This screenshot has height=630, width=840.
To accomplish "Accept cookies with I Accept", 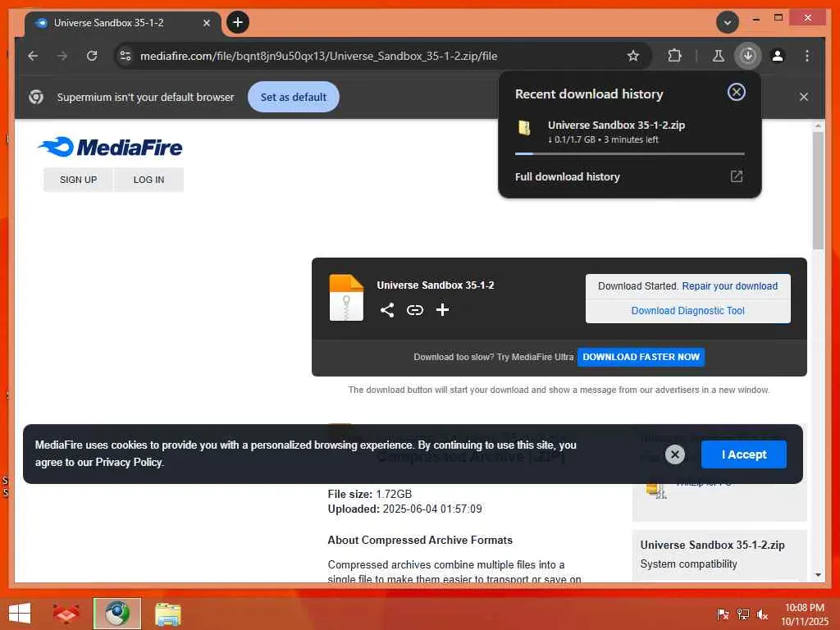I will (x=743, y=454).
